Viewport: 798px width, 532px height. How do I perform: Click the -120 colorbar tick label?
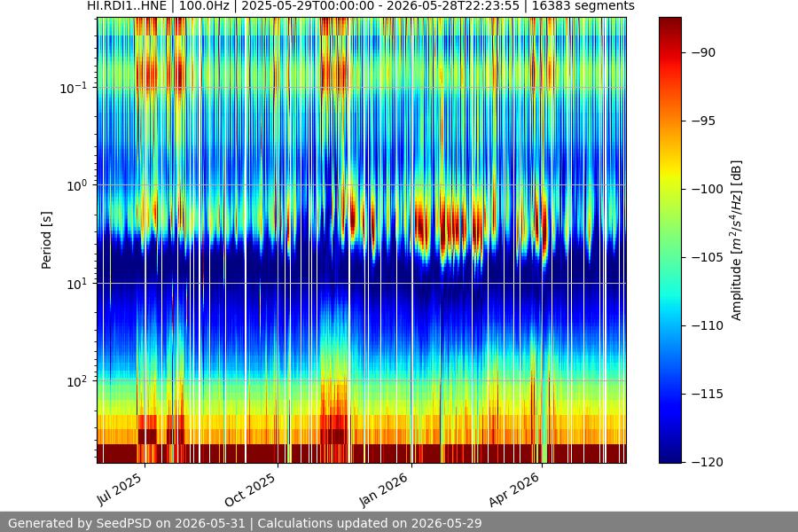pyautogui.click(x=708, y=462)
